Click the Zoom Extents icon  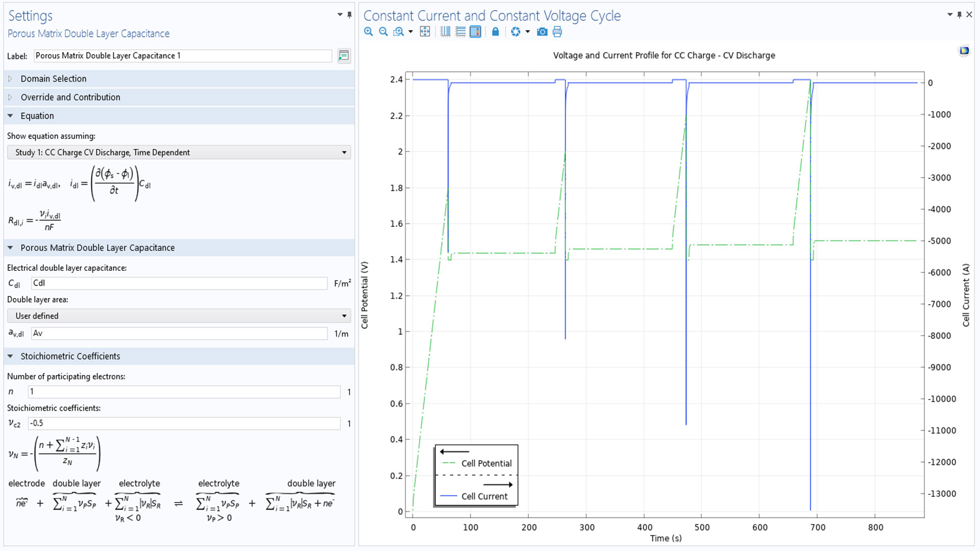(x=425, y=32)
